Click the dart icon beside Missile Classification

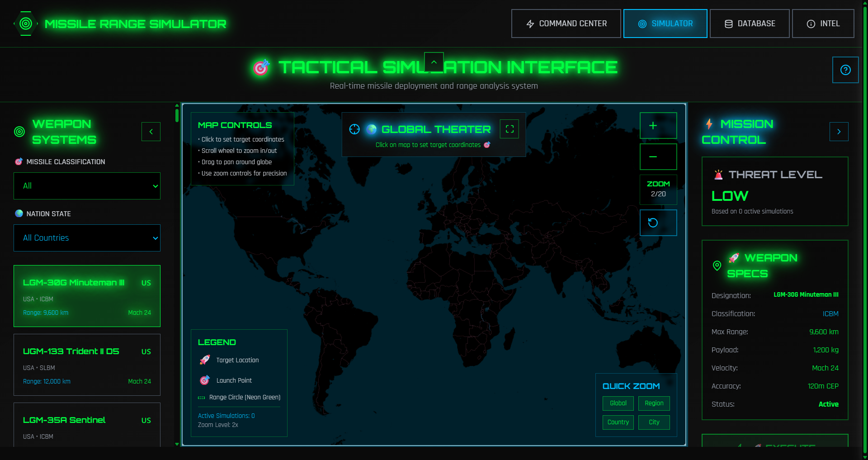pos(19,161)
